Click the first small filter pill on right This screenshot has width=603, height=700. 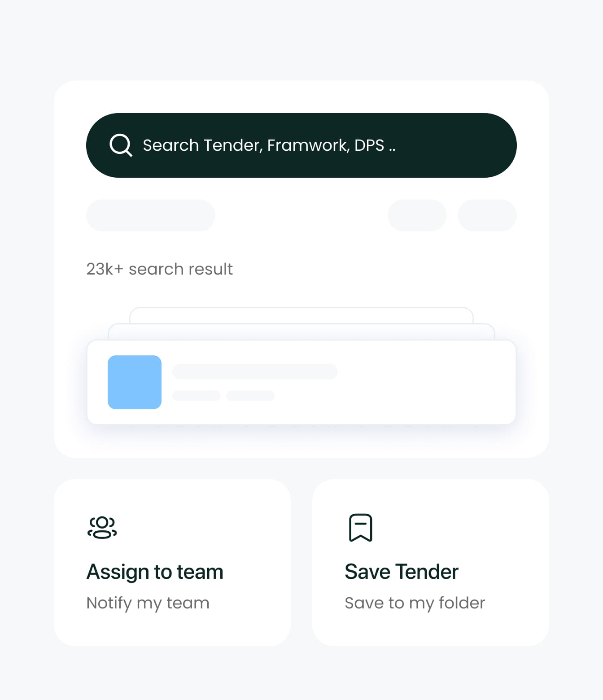[417, 215]
